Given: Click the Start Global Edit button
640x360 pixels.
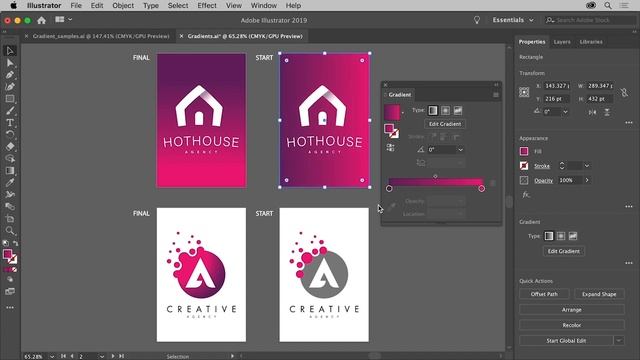Looking at the screenshot, I should (566, 340).
